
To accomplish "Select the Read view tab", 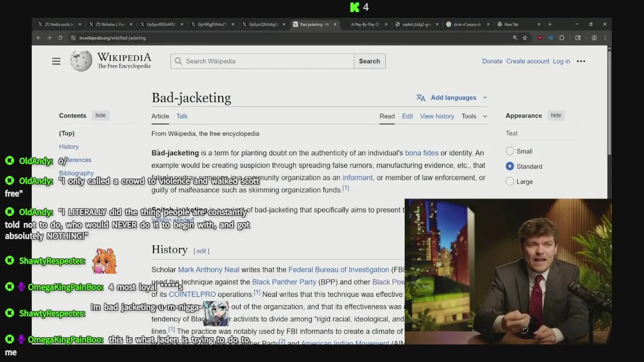I will click(x=387, y=116).
